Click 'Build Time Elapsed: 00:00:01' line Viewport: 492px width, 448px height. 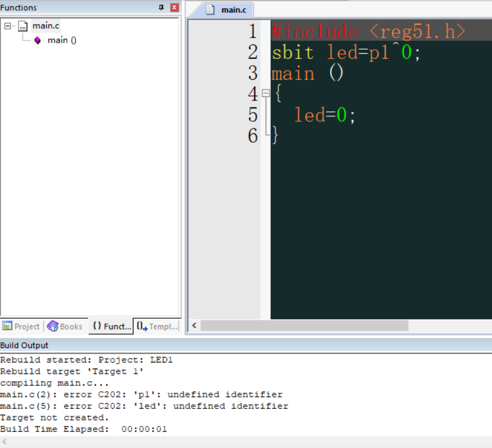(84, 429)
